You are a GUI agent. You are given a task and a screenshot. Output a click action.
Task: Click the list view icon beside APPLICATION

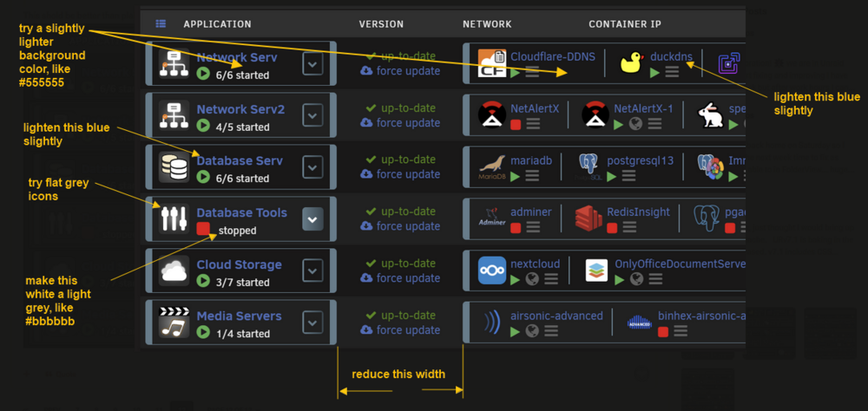coord(161,23)
